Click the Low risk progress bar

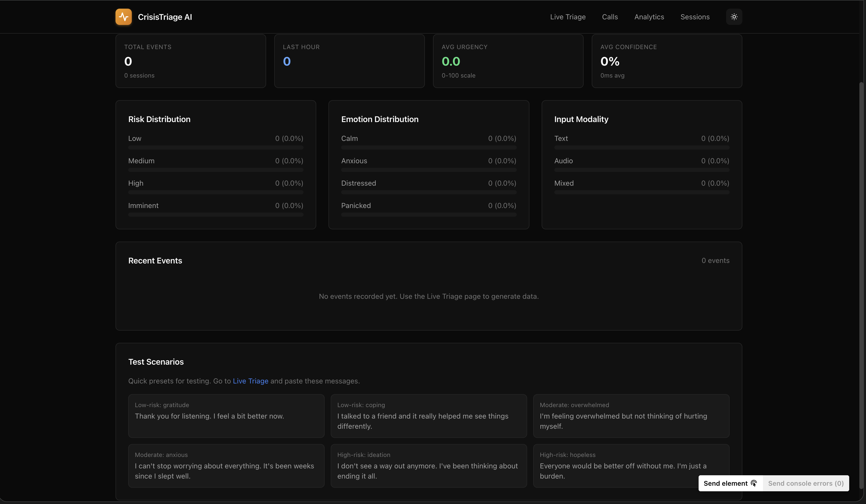(215, 147)
